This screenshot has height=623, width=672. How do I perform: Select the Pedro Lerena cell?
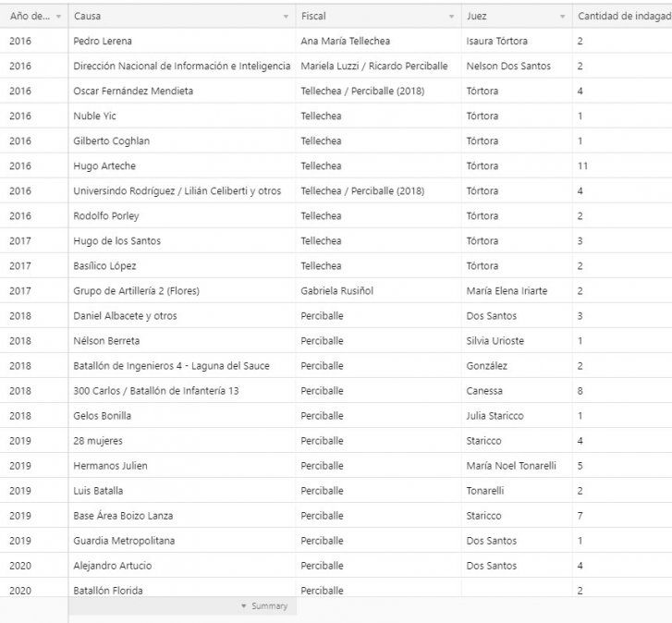pyautogui.click(x=103, y=42)
